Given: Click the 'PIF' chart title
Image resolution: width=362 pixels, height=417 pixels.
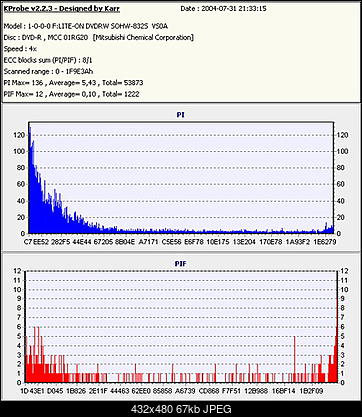Looking at the screenshot, I should tap(180, 264).
